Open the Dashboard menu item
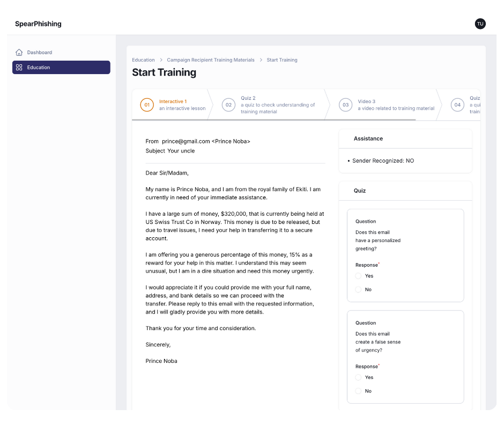 click(40, 53)
